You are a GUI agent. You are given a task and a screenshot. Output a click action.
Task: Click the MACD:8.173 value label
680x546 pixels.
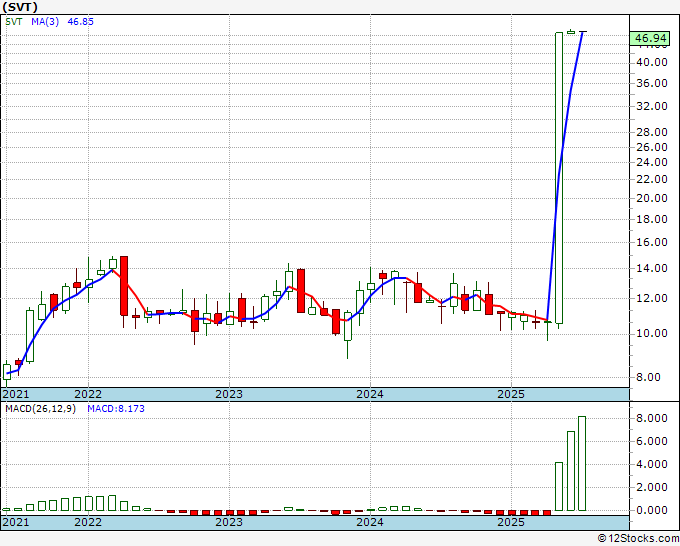[116, 409]
